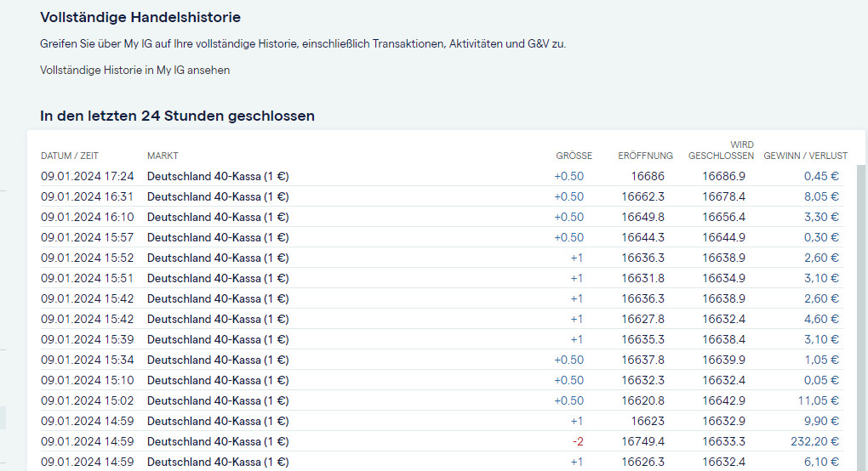Click the MARKT column header
Viewport: 868px width, 471px height.
click(x=163, y=156)
